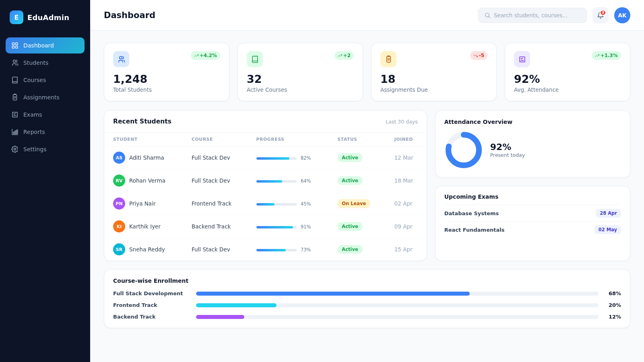Click Full Stack Development enrollment bar
The width and height of the screenshot is (644, 362).
point(397,294)
